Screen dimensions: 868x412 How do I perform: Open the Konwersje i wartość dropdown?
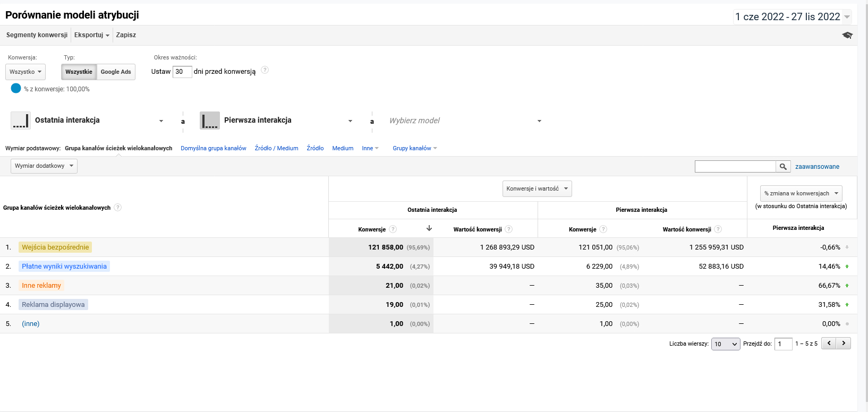pyautogui.click(x=537, y=188)
